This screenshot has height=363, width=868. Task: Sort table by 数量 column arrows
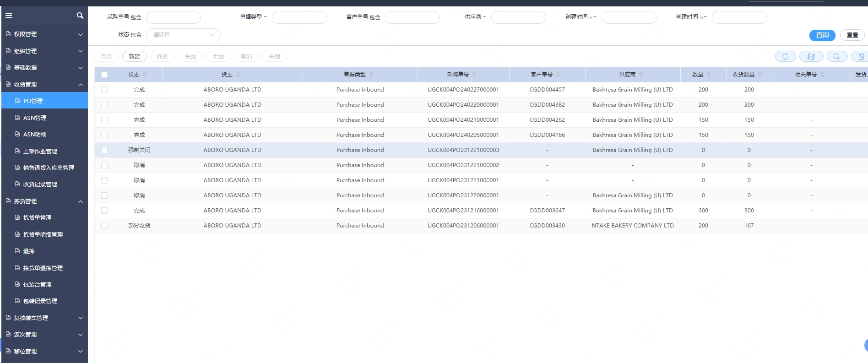coord(709,75)
